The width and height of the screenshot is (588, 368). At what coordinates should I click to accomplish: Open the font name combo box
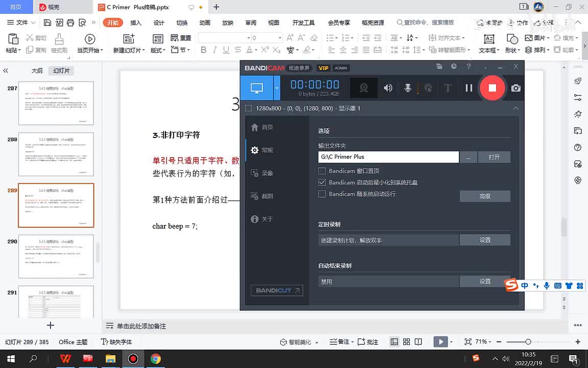coord(224,38)
